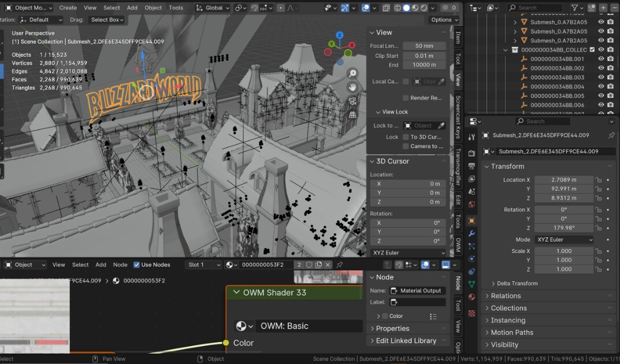Open the Options dropdown in viewport

(444, 20)
